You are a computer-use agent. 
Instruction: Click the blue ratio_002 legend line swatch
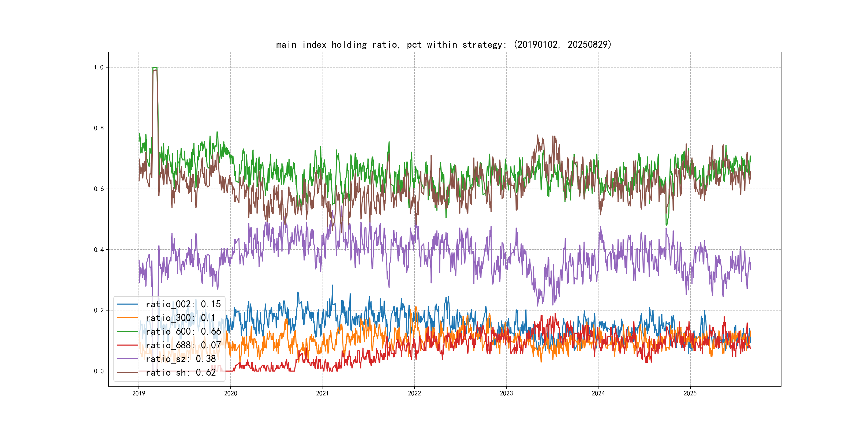tap(128, 304)
